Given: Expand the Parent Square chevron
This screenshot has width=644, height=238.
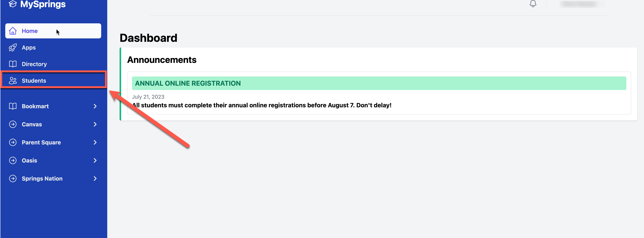Looking at the screenshot, I should (x=95, y=142).
